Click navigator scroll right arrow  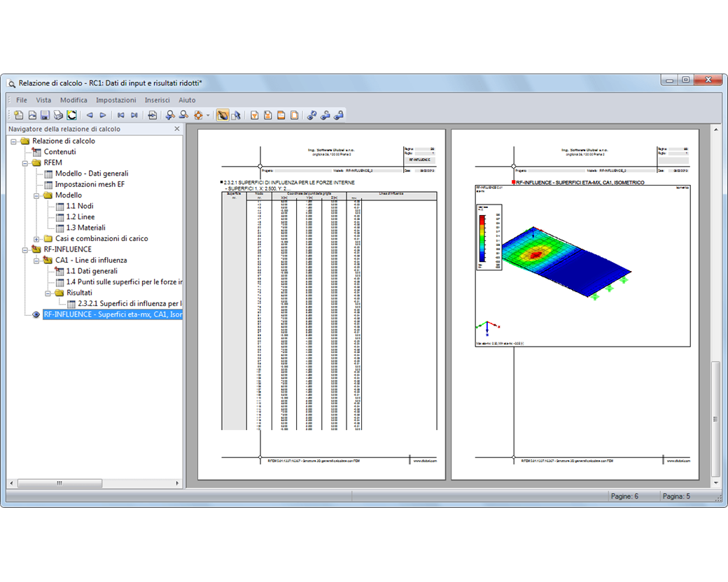pos(177,483)
